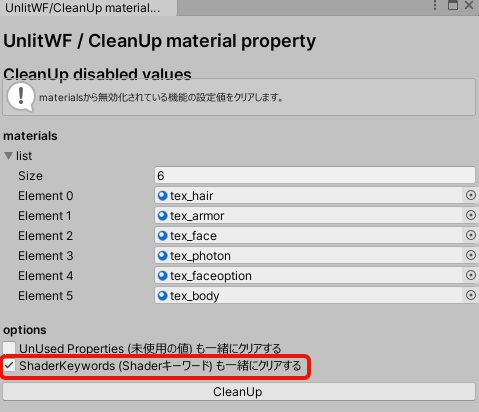This screenshot has width=479, height=412.
Task: Open object picker for tex_armor element
Action: (470, 215)
